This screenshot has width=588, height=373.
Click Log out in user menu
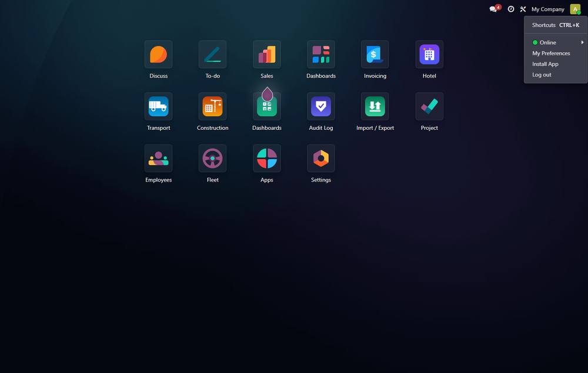[556, 75]
